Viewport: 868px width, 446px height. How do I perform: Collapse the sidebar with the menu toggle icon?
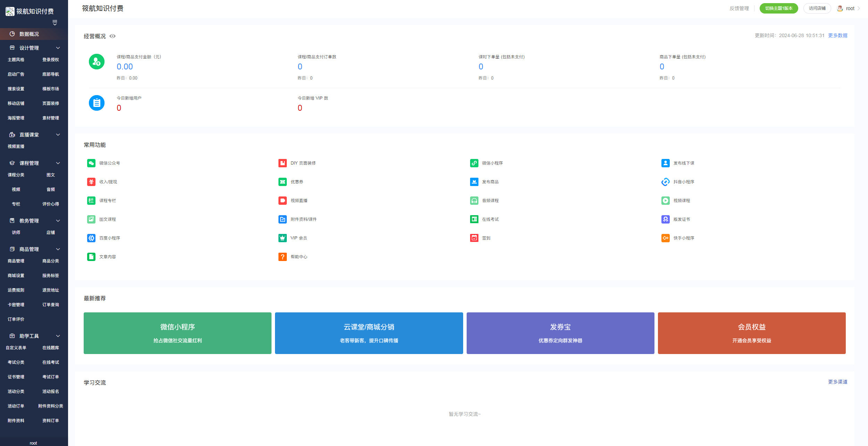tap(55, 23)
